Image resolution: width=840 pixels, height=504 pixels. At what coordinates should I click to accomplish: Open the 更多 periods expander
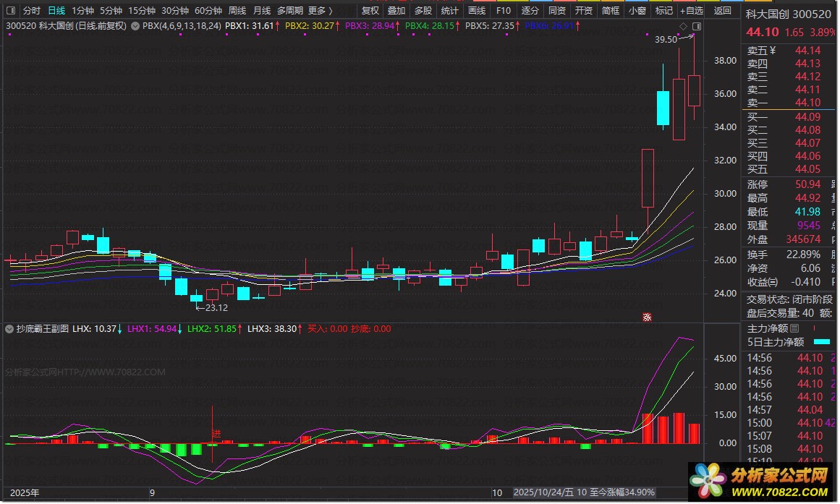click(x=321, y=10)
